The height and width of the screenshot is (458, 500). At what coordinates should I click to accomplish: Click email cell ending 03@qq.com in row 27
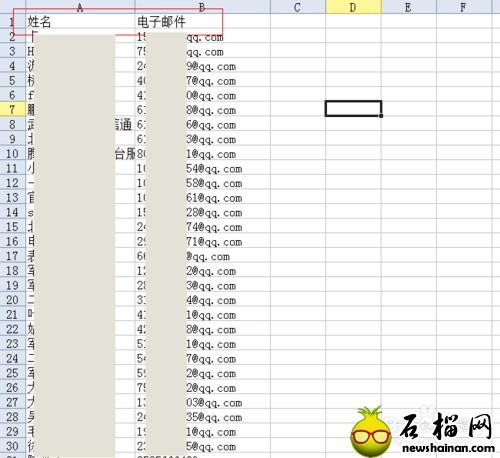[203, 402]
